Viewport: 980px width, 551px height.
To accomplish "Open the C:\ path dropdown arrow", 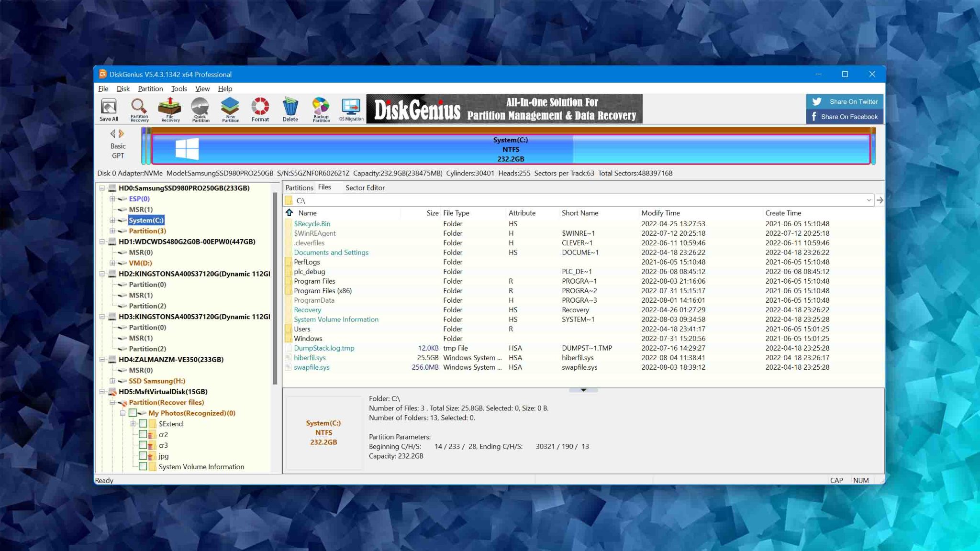I will click(x=869, y=200).
